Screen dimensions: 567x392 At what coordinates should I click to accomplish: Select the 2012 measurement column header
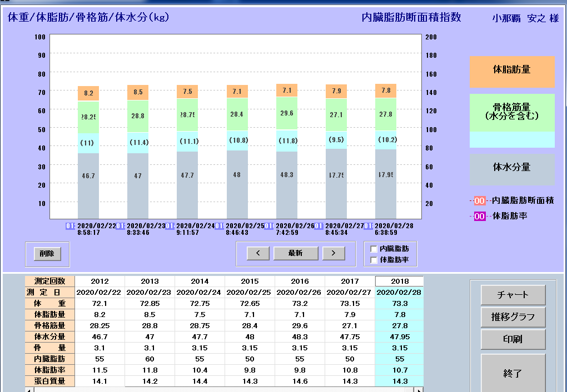pos(100,282)
